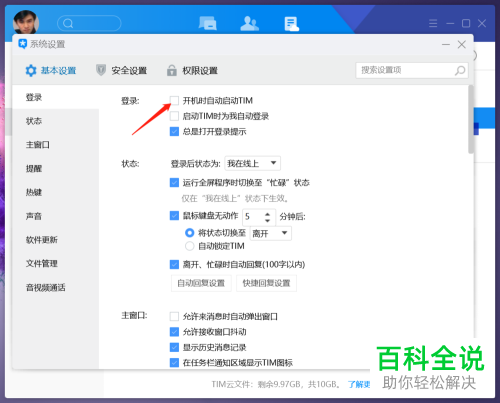Open the contacts icon in TIM main window
Screen dimensions: 500x403
coord(249,23)
